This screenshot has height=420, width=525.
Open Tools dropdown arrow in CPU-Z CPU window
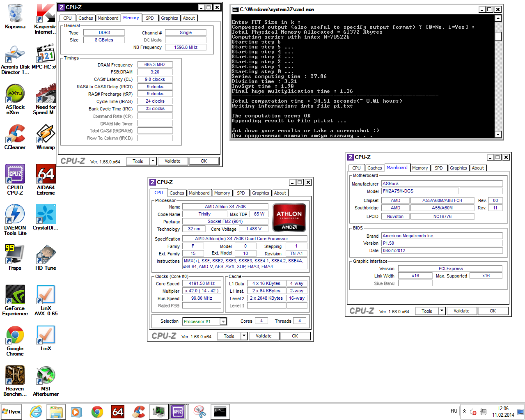click(x=244, y=336)
